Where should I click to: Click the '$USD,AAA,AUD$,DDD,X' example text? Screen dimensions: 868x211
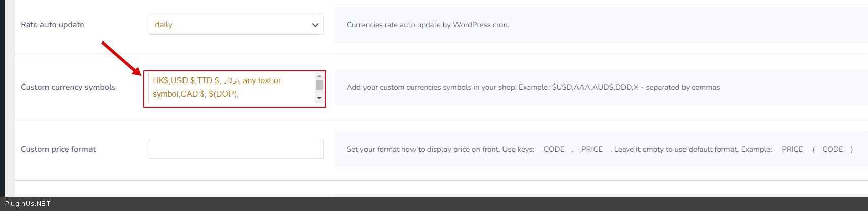click(x=595, y=87)
